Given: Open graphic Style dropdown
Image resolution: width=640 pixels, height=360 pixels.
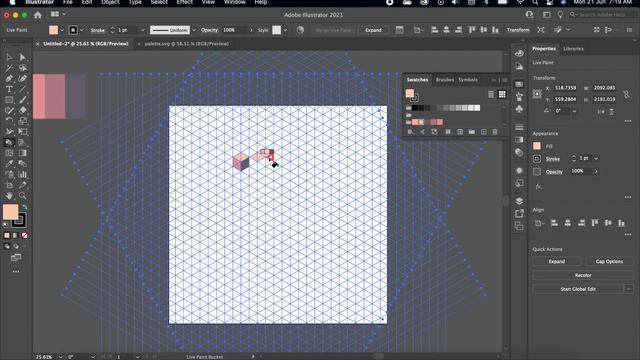Looking at the screenshot, I should pos(285,30).
